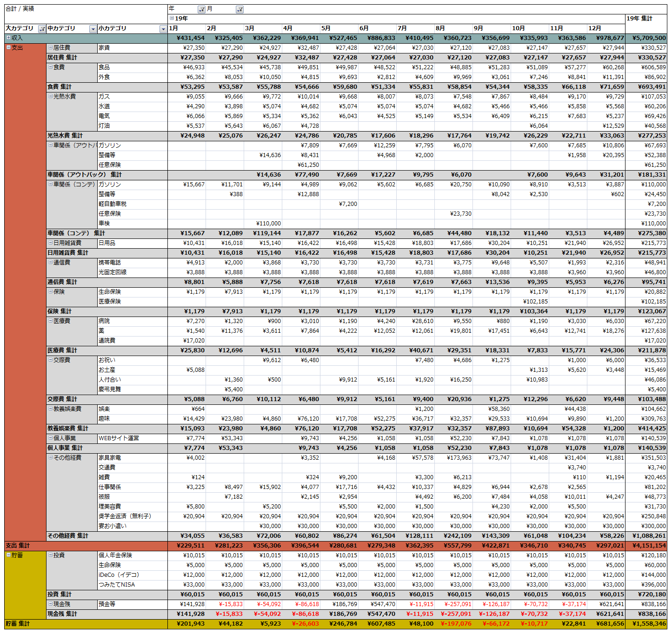Select the 軽自動車税 row label
This screenshot has width=672, height=634.
(x=133, y=204)
